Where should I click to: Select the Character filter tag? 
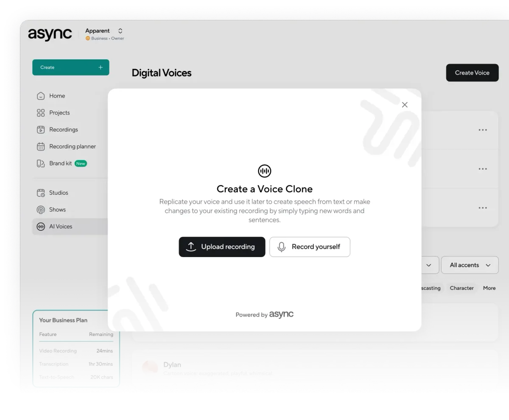461,288
